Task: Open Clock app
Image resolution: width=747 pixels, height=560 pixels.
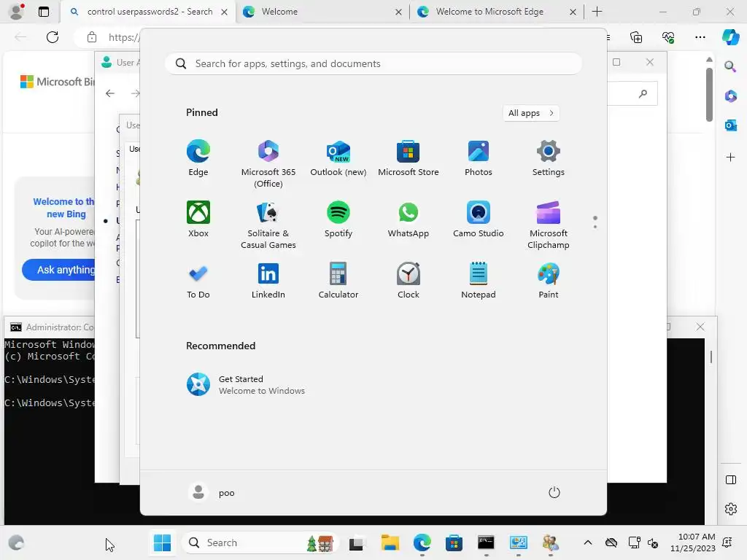Action: 409,281
